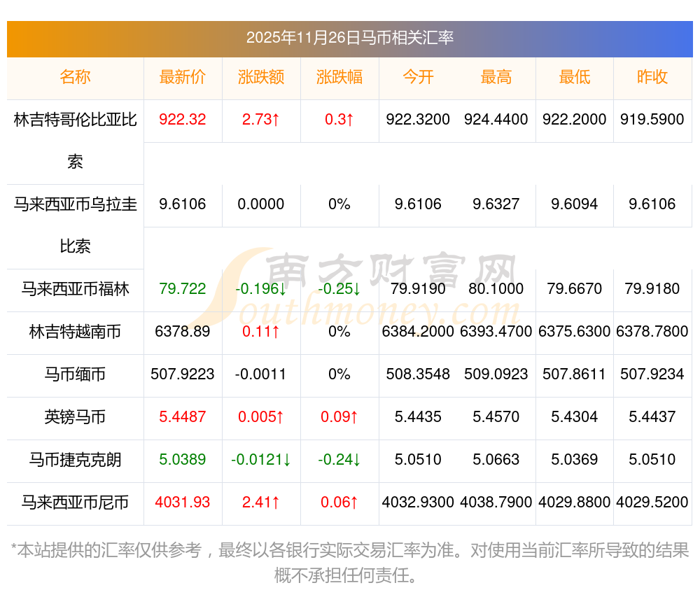700x597 pixels.
Task: Click the previous close 5.4437
Action: click(x=652, y=417)
